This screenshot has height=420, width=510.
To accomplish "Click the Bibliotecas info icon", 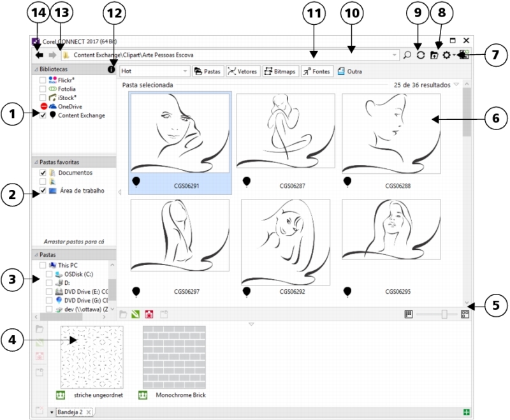I will (x=111, y=69).
